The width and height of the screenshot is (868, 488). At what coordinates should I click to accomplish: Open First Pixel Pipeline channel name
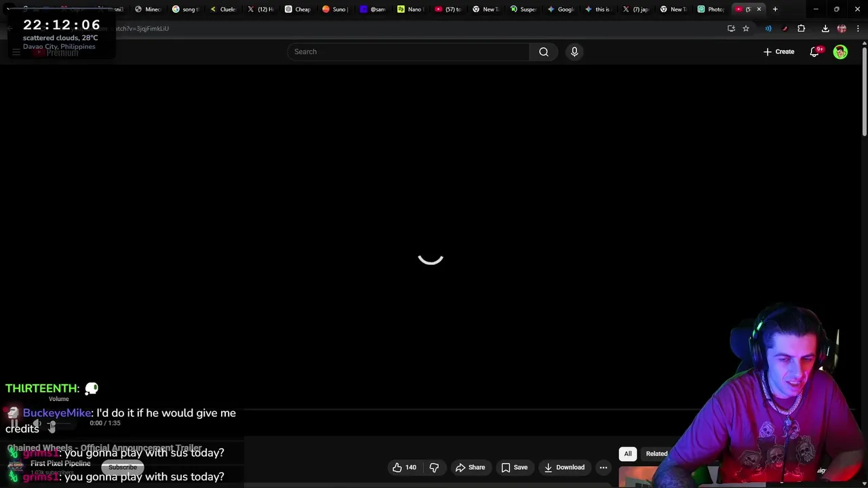[60, 464]
